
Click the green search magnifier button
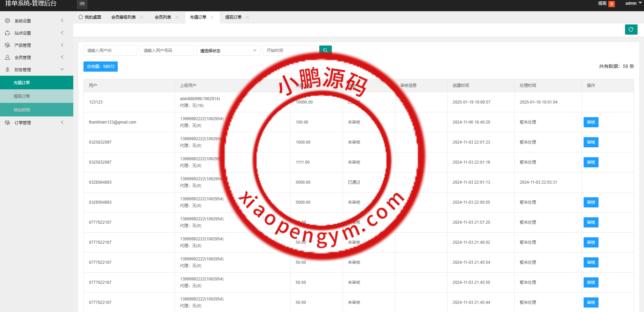click(325, 50)
